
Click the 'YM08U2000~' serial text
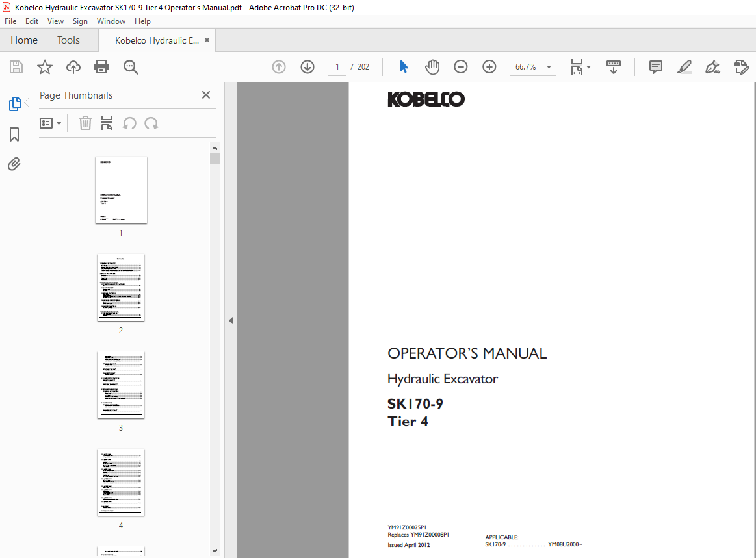565,544
